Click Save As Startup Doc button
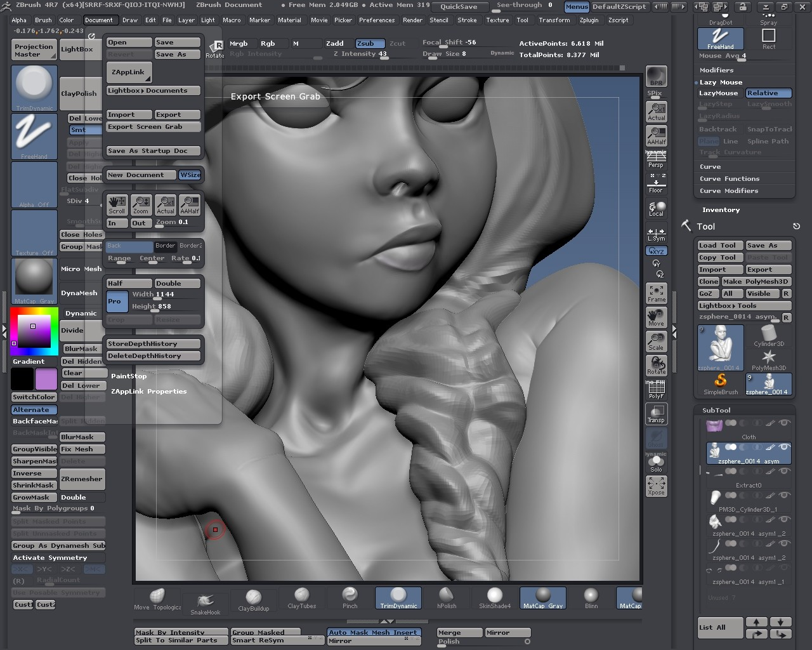Image resolution: width=812 pixels, height=650 pixels. pos(154,151)
